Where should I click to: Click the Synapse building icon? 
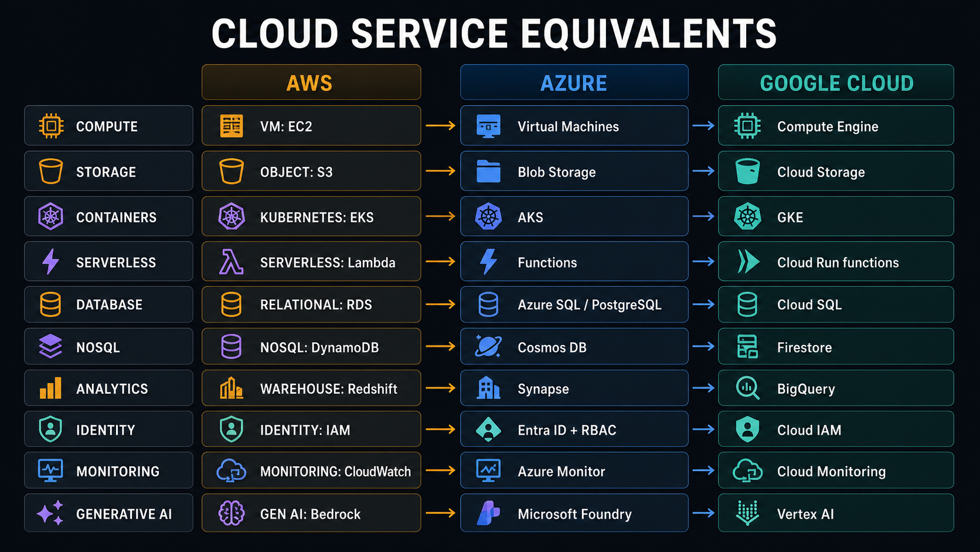tap(488, 388)
